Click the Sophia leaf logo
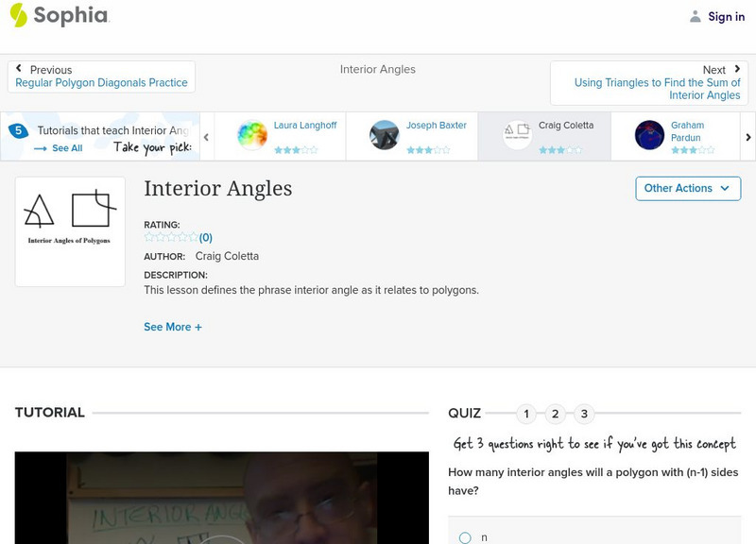This screenshot has width=756, height=544. point(17,15)
